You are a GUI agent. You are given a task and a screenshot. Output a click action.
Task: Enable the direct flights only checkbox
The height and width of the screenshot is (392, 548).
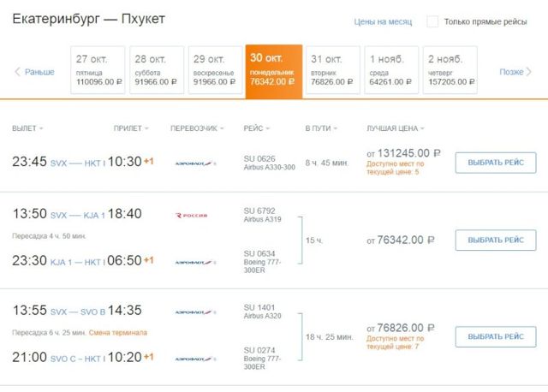click(432, 21)
